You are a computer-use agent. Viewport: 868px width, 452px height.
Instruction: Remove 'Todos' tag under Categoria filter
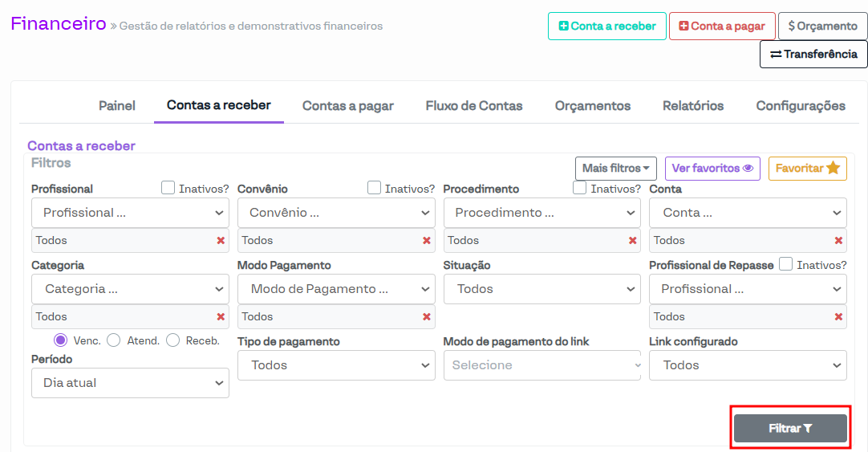tap(221, 317)
